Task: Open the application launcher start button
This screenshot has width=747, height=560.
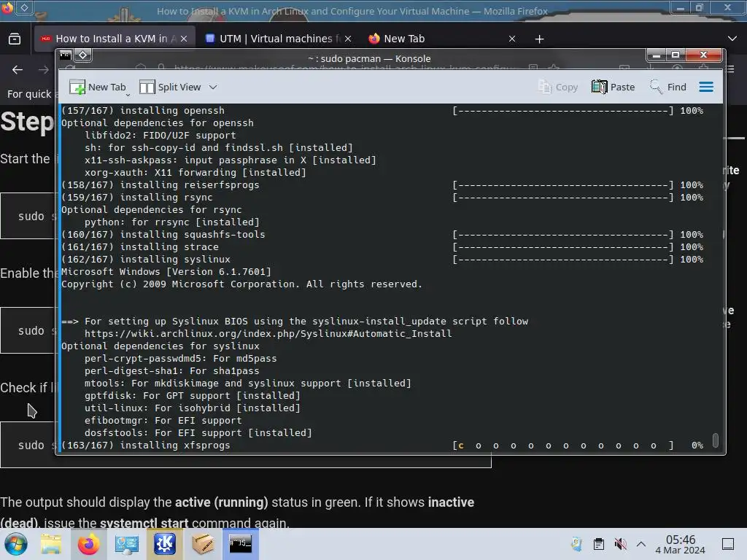Action: coord(16,544)
